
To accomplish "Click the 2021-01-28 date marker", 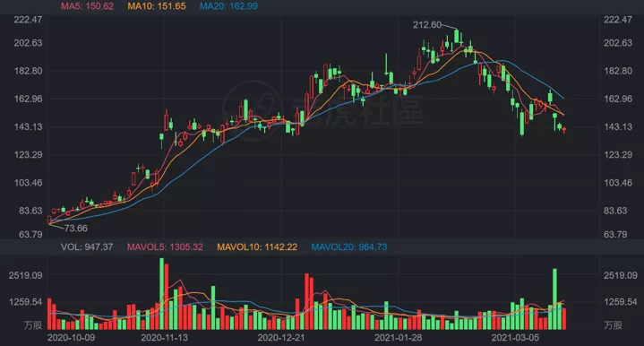I will (399, 338).
